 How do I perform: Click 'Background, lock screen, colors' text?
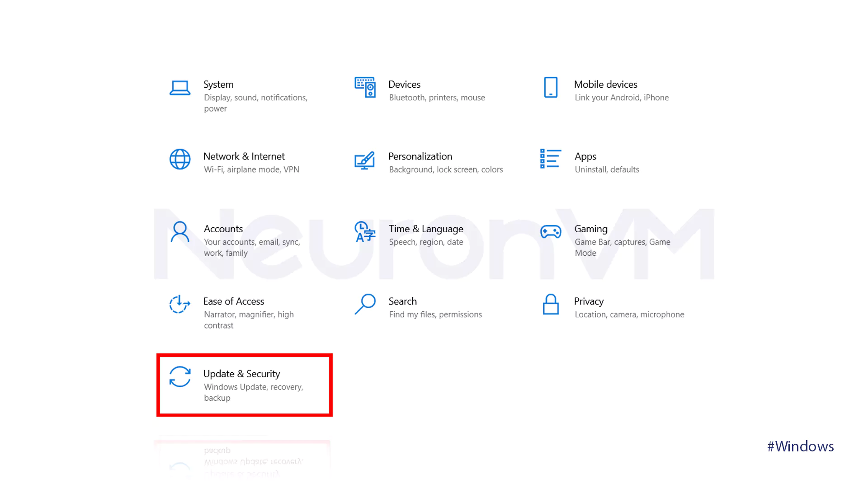click(x=446, y=169)
